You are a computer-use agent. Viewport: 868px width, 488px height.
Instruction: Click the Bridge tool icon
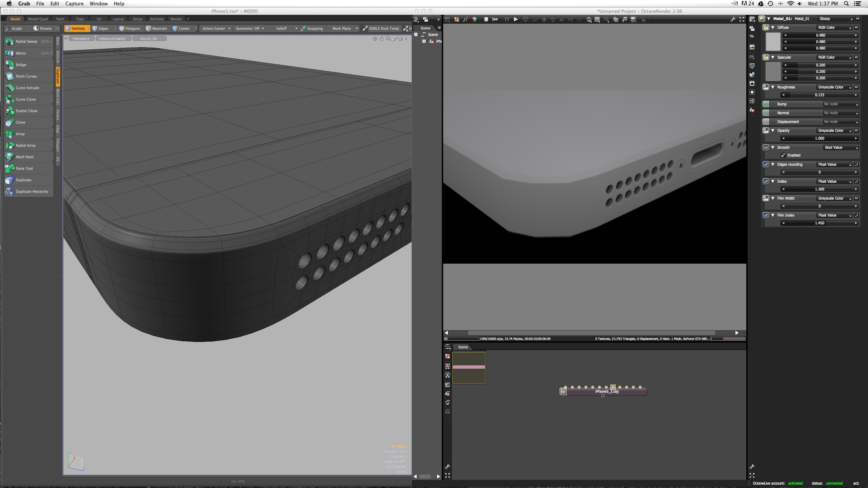tap(9, 65)
